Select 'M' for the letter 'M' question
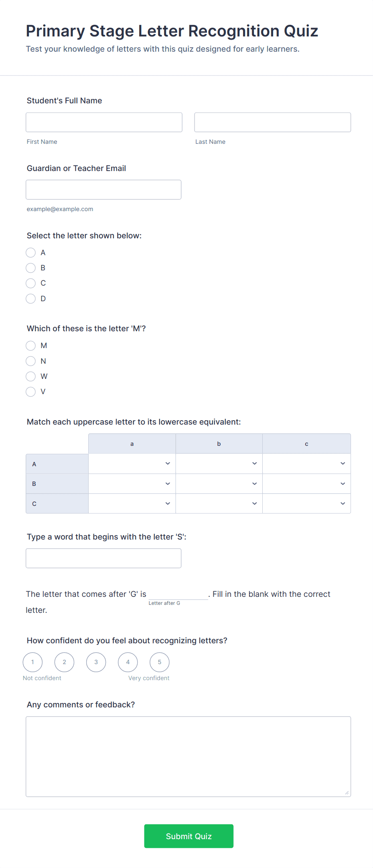 point(30,346)
